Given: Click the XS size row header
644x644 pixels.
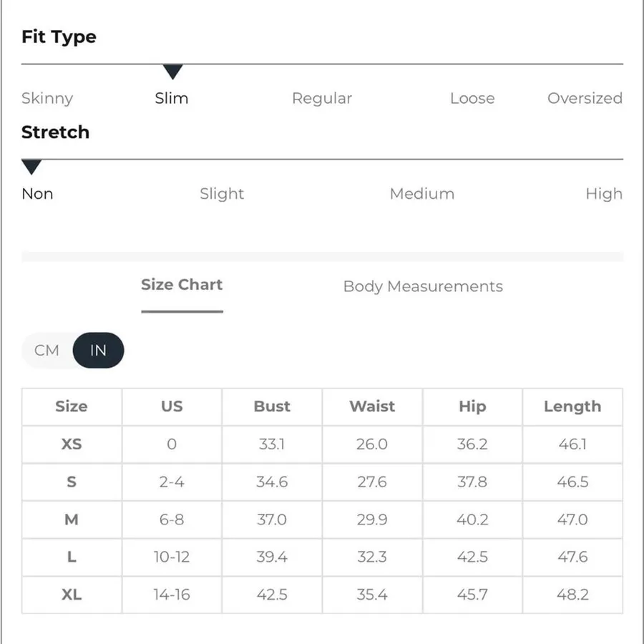Looking at the screenshot, I should click(x=72, y=444).
